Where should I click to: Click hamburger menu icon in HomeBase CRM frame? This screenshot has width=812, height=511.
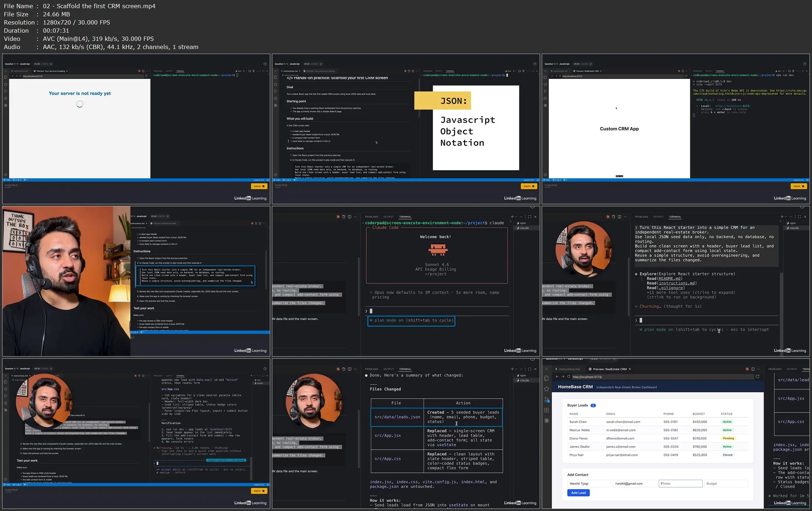tap(546, 369)
